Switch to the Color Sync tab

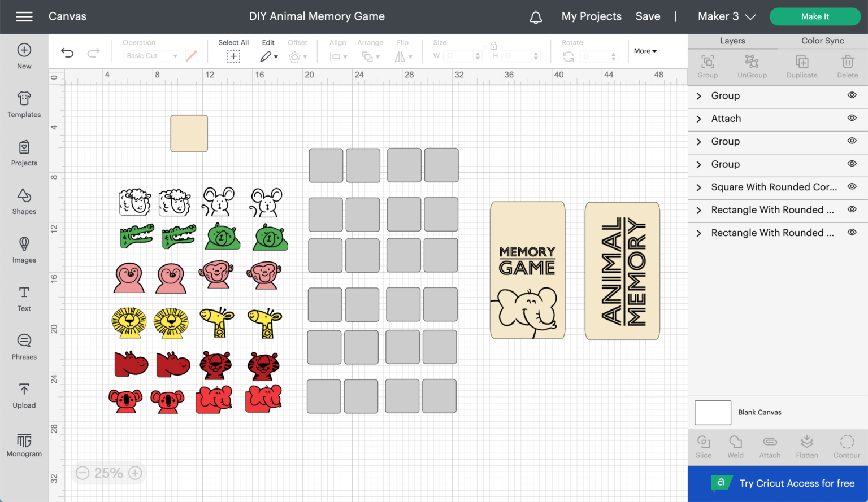pos(823,41)
